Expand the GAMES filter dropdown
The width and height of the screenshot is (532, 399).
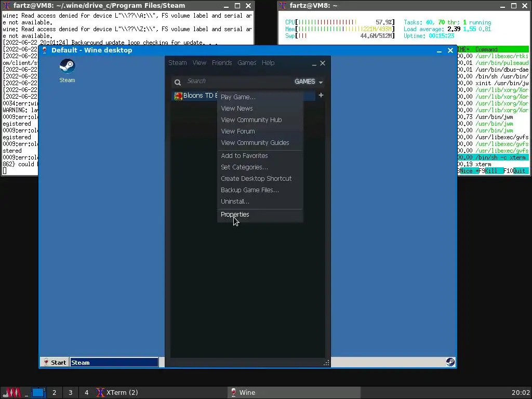[x=309, y=82]
